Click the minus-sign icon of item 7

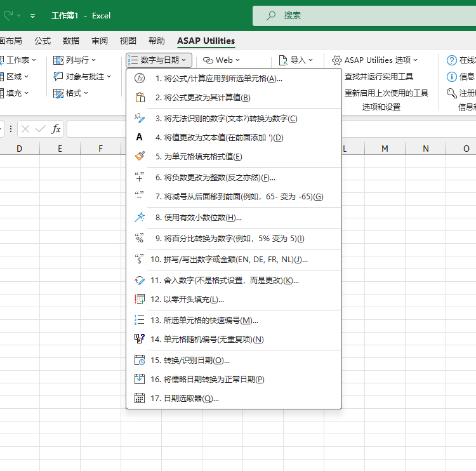(x=140, y=195)
